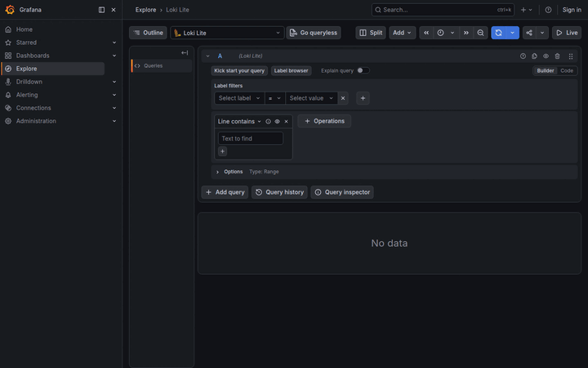The image size is (588, 368).
Task: Zoom out the time range
Action: point(480,33)
